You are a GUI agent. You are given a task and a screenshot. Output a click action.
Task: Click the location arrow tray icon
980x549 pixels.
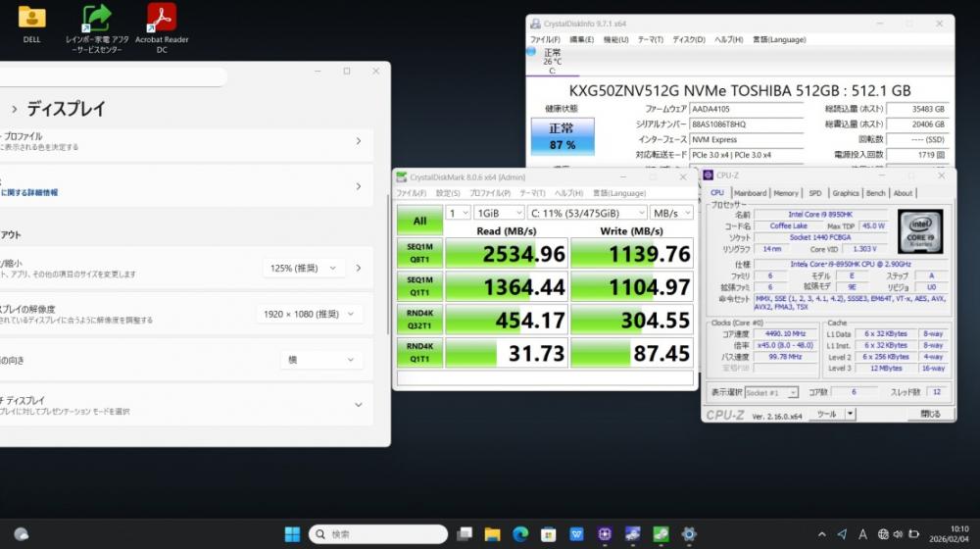843,534
